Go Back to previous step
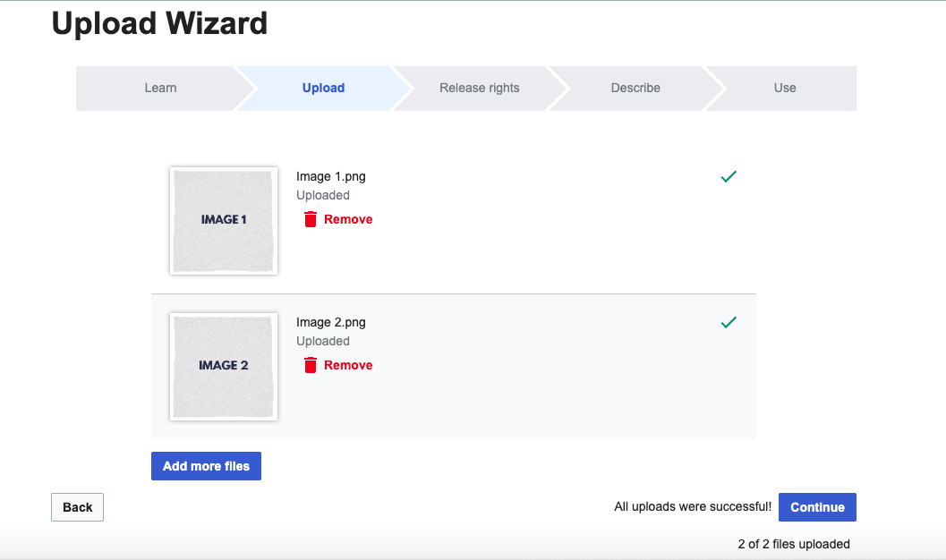This screenshot has height=560, width=946. pos(78,507)
